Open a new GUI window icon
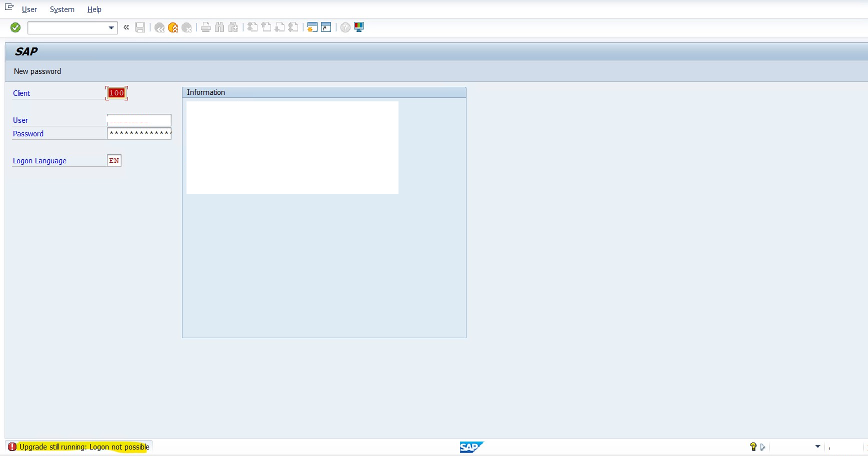Screen dimensions: 868x456 [312, 27]
